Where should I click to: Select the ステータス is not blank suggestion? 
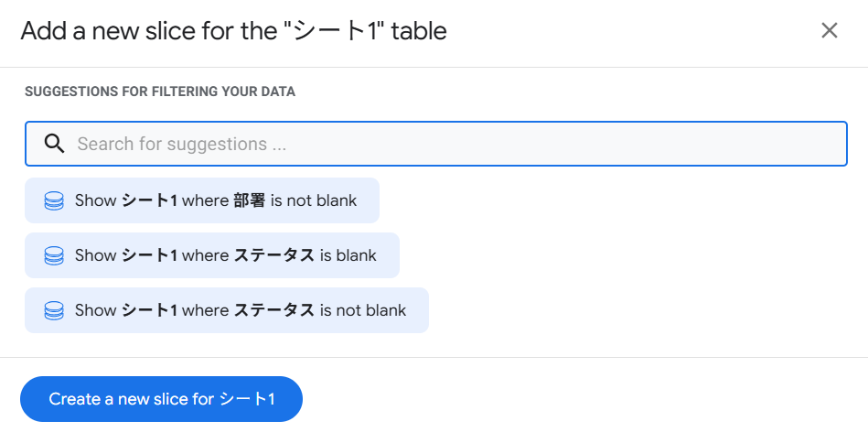click(226, 310)
